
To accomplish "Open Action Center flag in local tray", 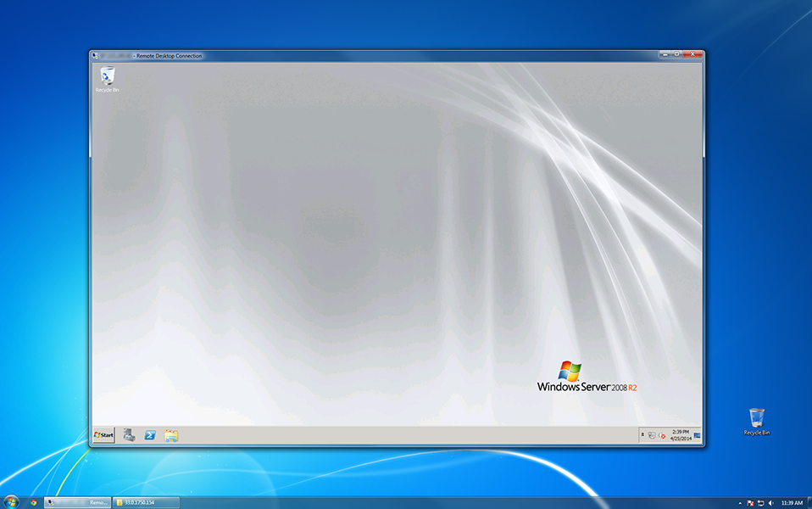I will (x=750, y=503).
